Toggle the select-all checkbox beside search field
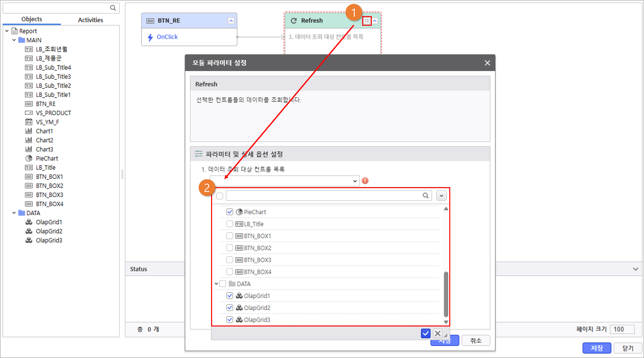 pos(220,196)
